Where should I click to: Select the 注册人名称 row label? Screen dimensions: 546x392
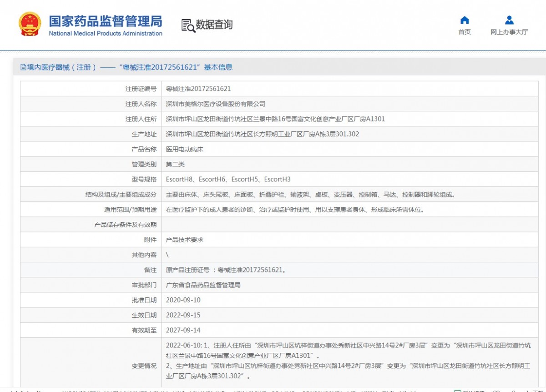[141, 104]
